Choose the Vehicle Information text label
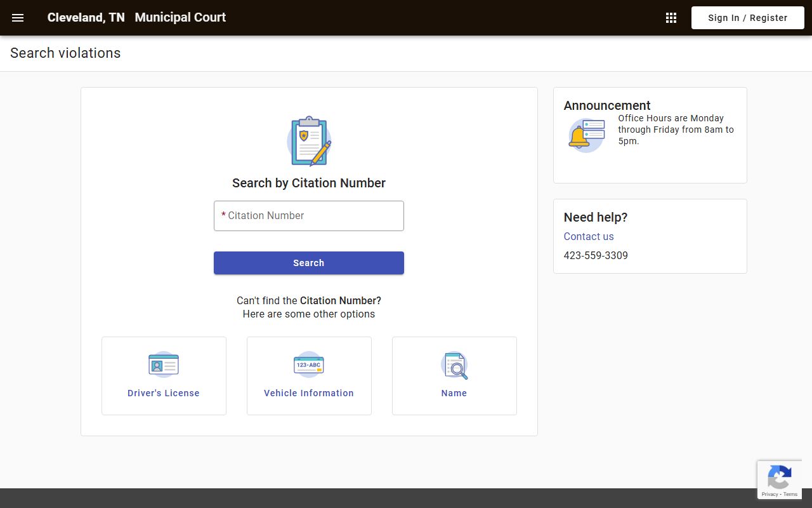Viewport: 812px width, 508px height. click(x=309, y=393)
